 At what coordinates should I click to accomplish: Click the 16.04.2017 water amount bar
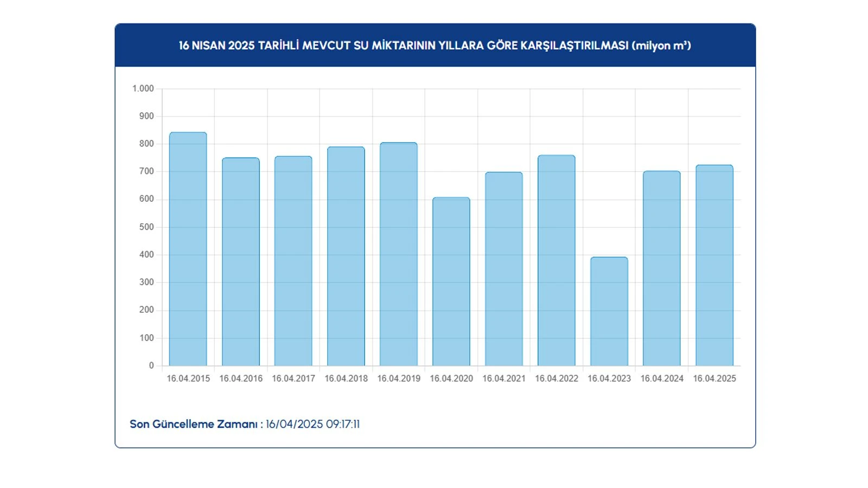[293, 261]
